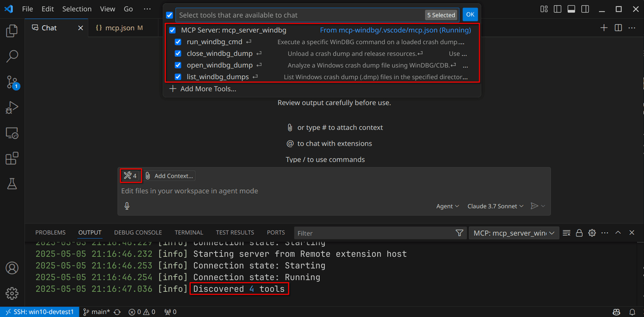
Task: Maximize panel with the up chevron
Action: tap(618, 233)
